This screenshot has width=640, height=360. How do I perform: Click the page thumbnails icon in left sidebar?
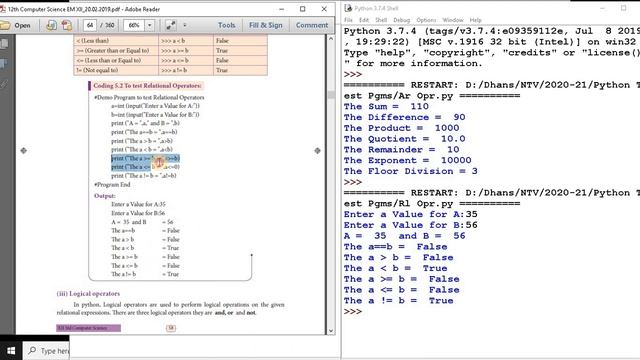(x=4, y=44)
